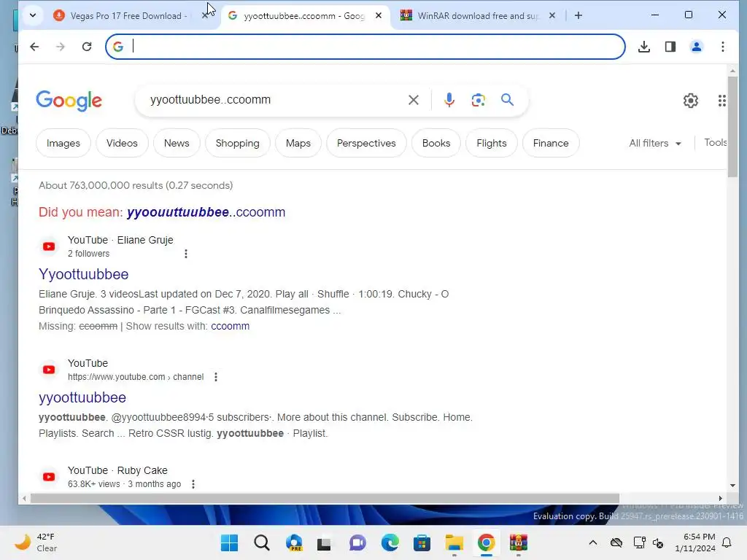Open weather widget showing 42°F
Viewport: 747px width, 560px height.
coord(35,542)
